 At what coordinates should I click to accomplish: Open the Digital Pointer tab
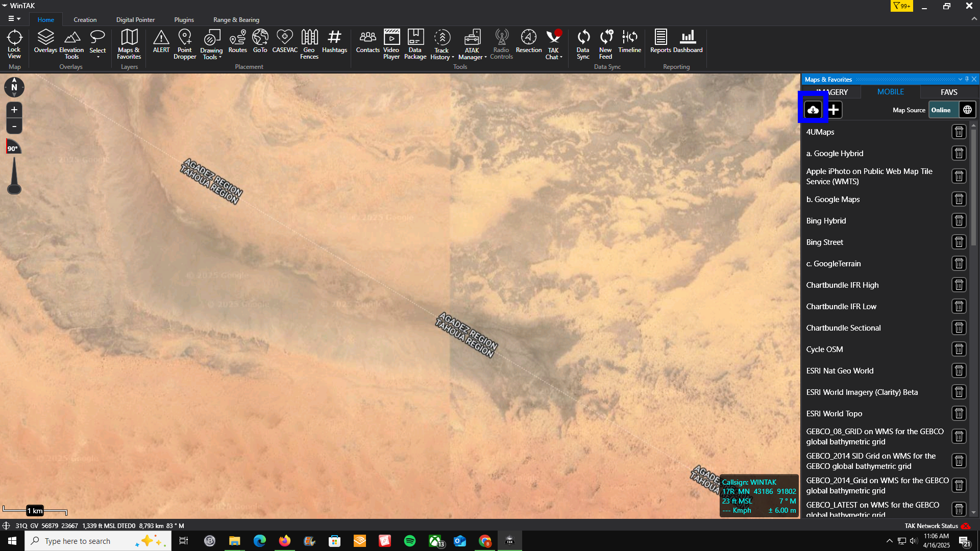(135, 19)
